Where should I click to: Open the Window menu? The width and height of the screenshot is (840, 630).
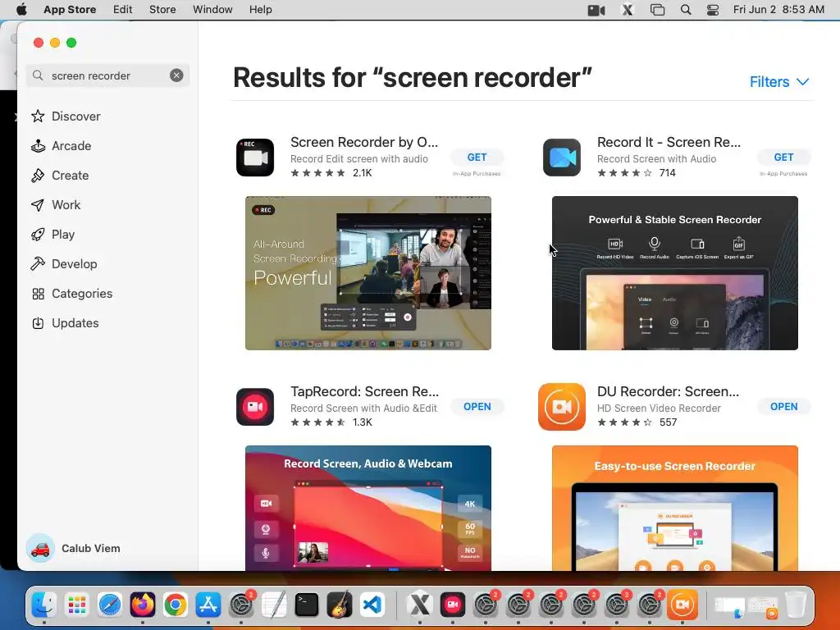pyautogui.click(x=212, y=10)
